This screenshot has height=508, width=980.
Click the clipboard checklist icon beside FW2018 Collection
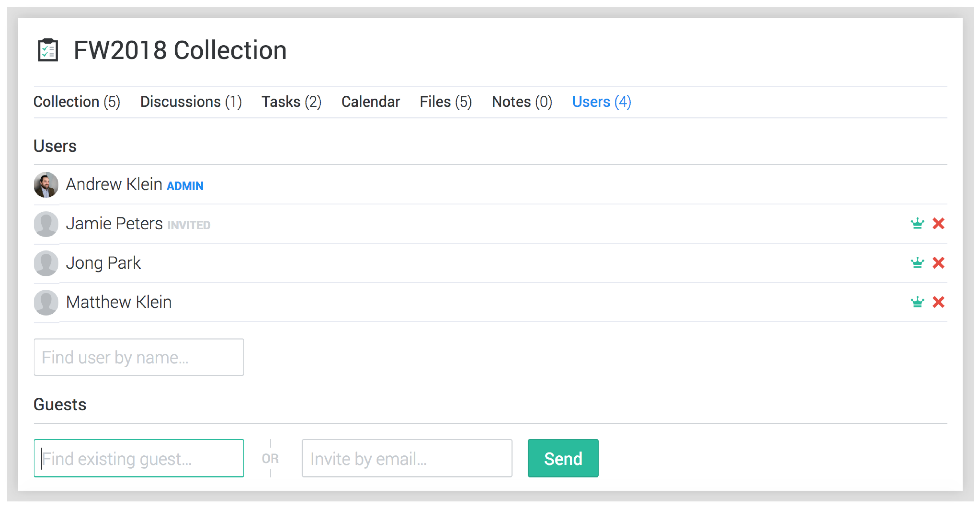[x=48, y=50]
